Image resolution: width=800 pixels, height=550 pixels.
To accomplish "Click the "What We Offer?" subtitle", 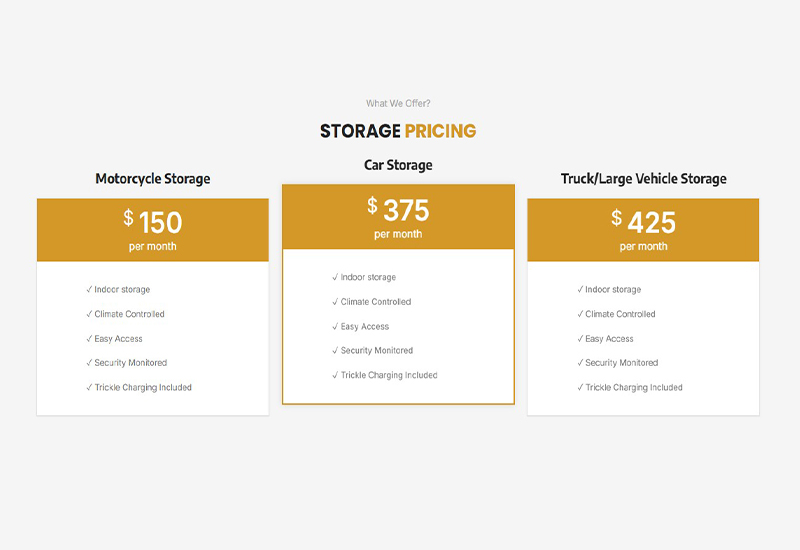I will [x=398, y=103].
